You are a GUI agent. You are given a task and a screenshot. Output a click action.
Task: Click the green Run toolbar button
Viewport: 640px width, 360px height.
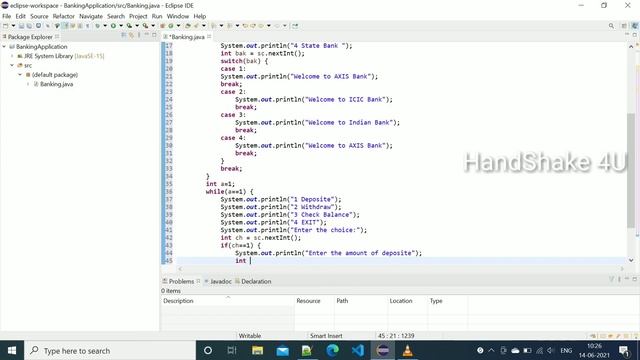(x=113, y=26)
